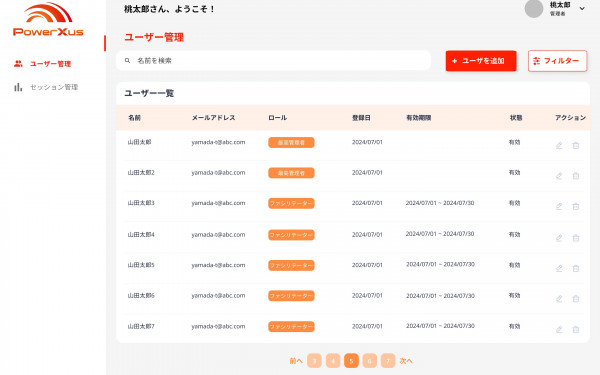Delete user 山田太郎3 with trash icon
Image resolution: width=600 pixels, height=375 pixels.
click(x=576, y=207)
